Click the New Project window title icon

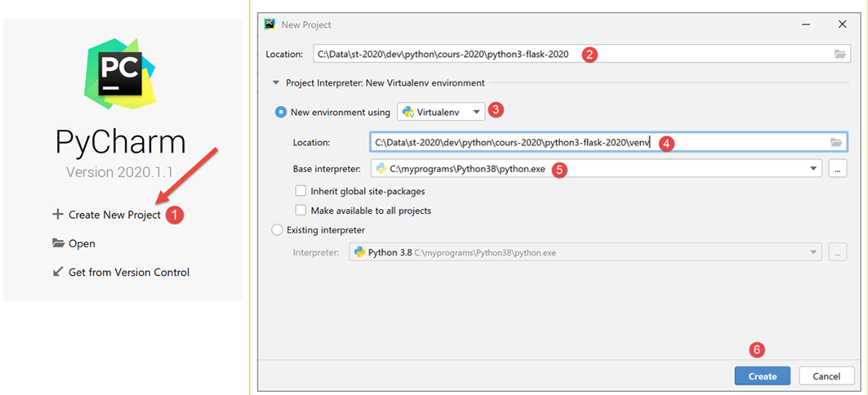(270, 24)
